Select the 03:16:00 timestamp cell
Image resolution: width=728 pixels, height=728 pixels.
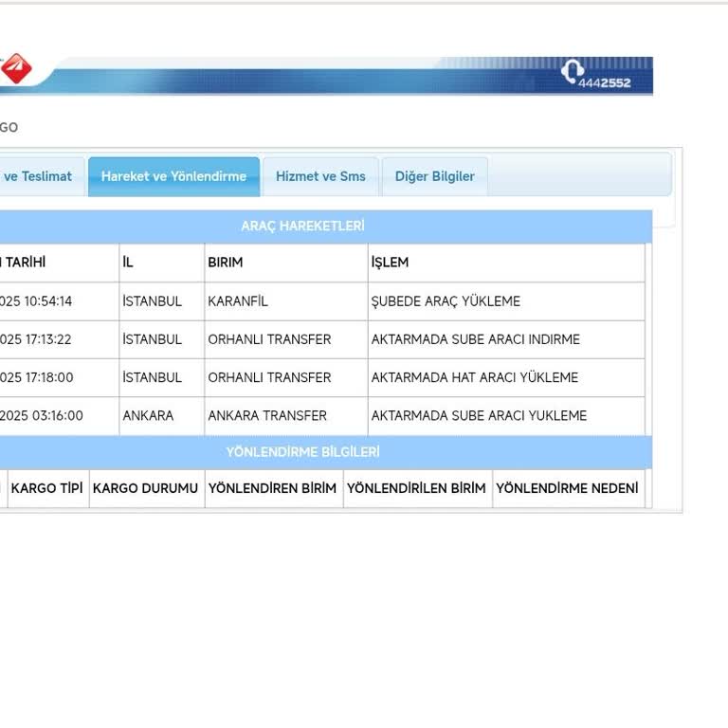59,415
